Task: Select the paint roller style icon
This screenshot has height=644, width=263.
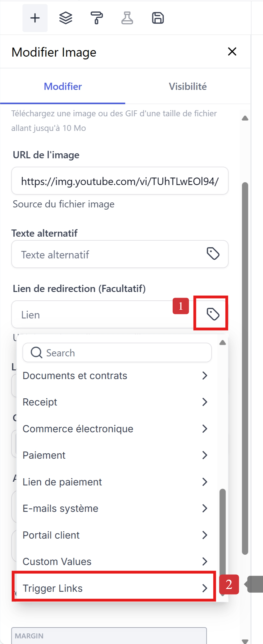Action: click(97, 18)
